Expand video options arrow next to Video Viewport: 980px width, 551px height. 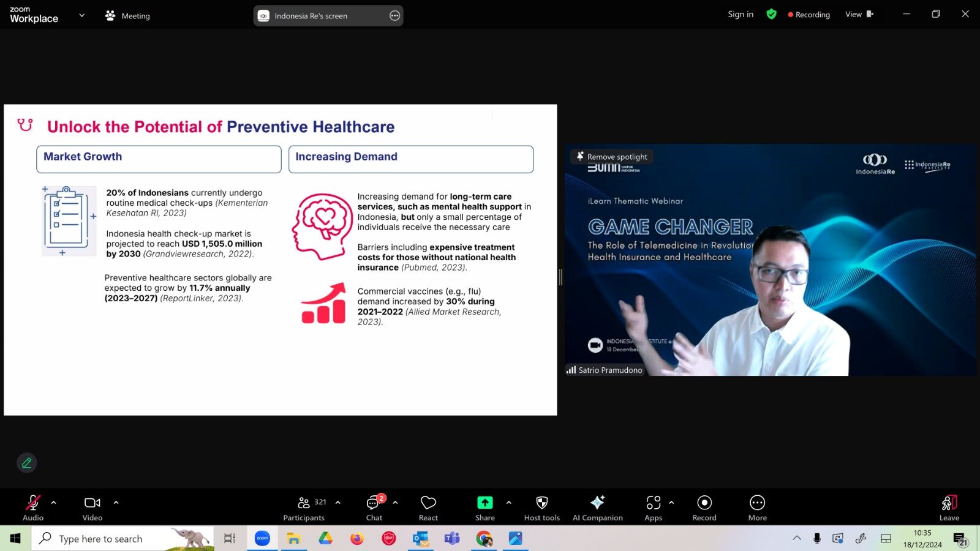coord(116,503)
